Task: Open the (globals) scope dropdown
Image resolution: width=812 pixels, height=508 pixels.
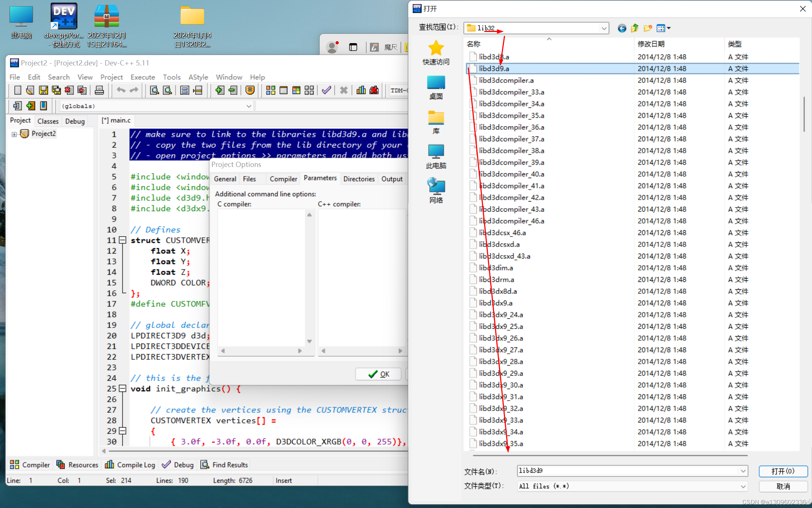Action: pos(249,106)
